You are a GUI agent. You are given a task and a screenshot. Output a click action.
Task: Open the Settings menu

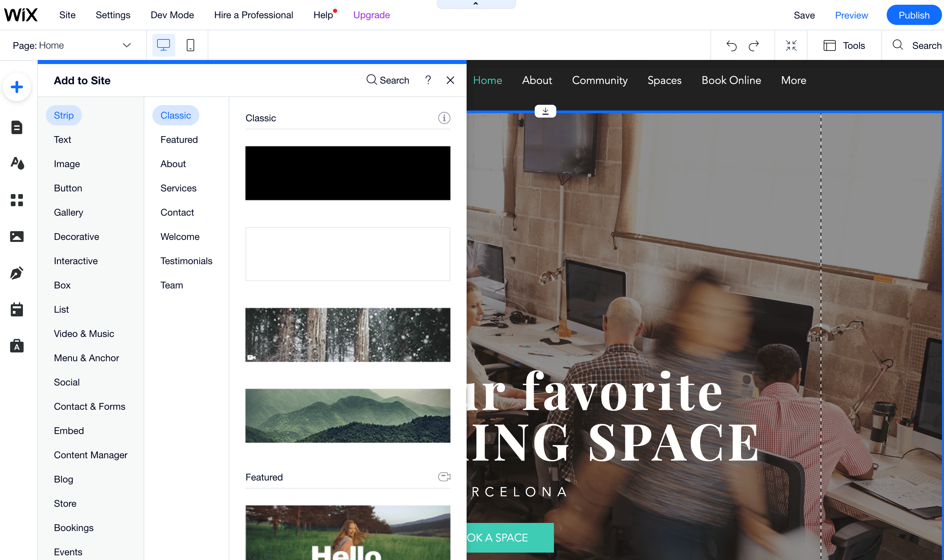(x=113, y=15)
